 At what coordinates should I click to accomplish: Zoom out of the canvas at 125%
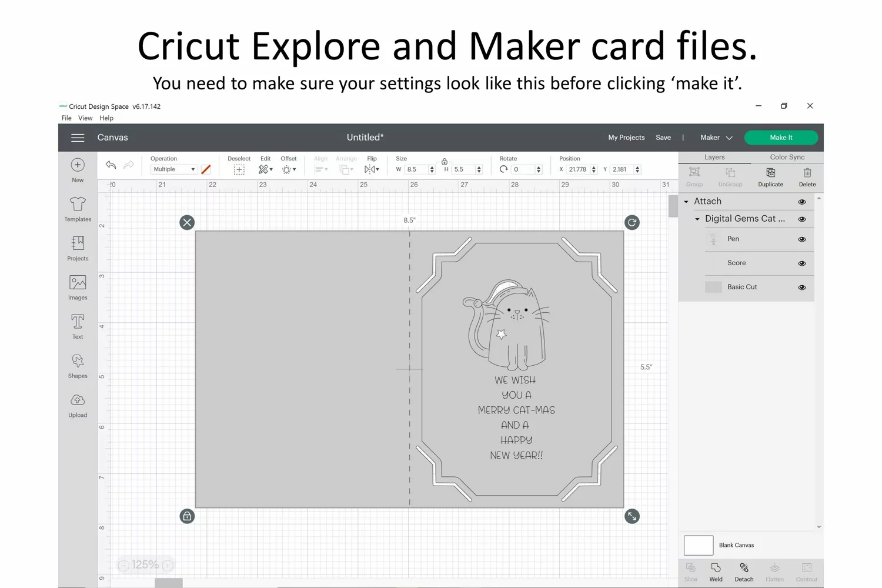coord(123,566)
